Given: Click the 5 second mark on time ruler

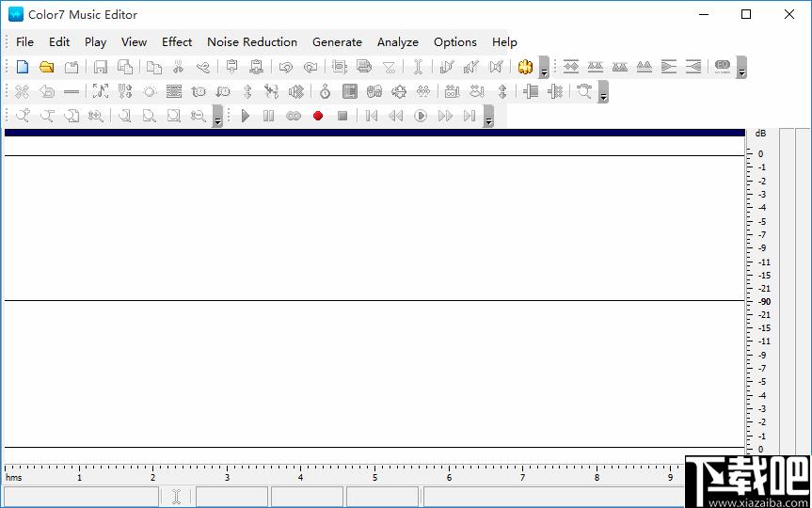Looking at the screenshot, I should 374,477.
